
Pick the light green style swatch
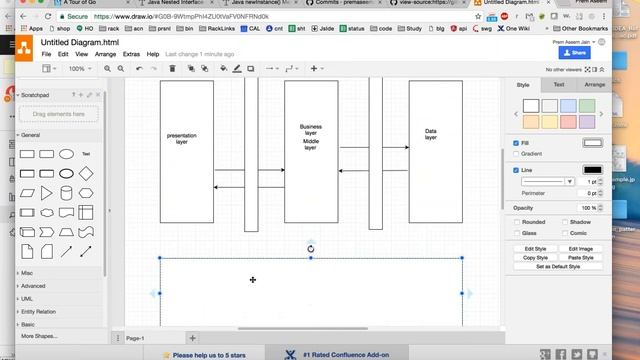coord(587,106)
